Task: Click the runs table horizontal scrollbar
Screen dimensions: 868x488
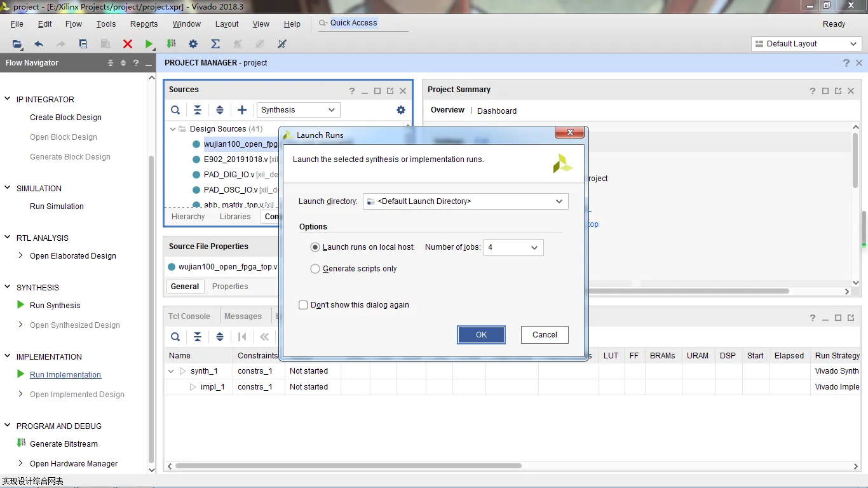Action: coord(348,466)
